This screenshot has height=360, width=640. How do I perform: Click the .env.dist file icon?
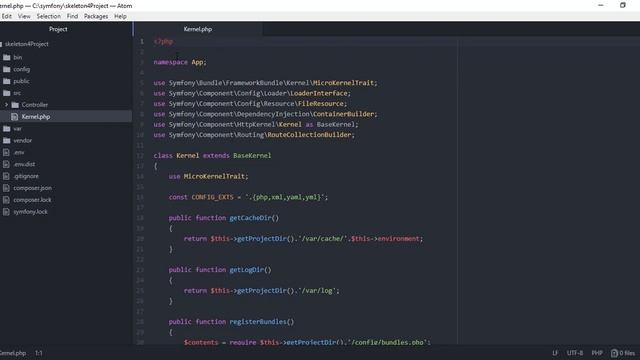tap(6, 164)
